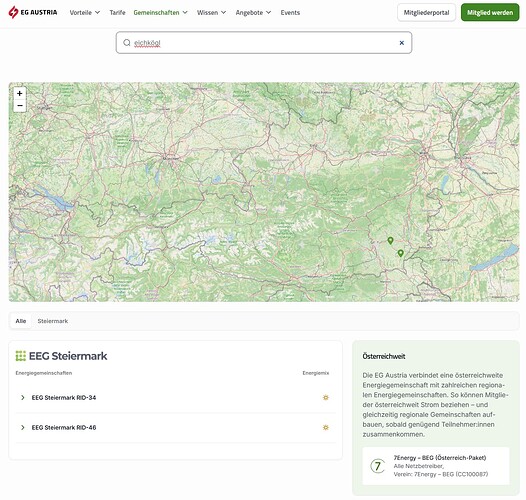Click the 7Energy logo icon
Image resolution: width=526 pixels, height=500 pixels.
[377, 466]
